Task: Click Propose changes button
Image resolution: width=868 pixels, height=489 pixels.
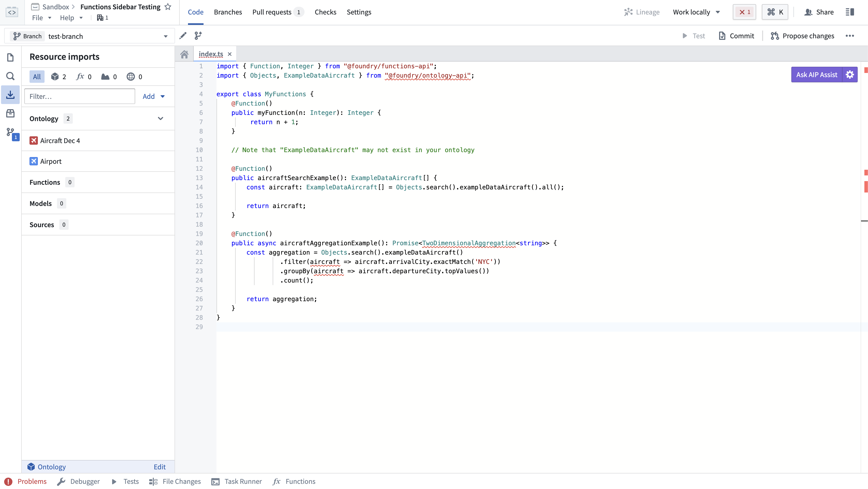Action: (802, 36)
